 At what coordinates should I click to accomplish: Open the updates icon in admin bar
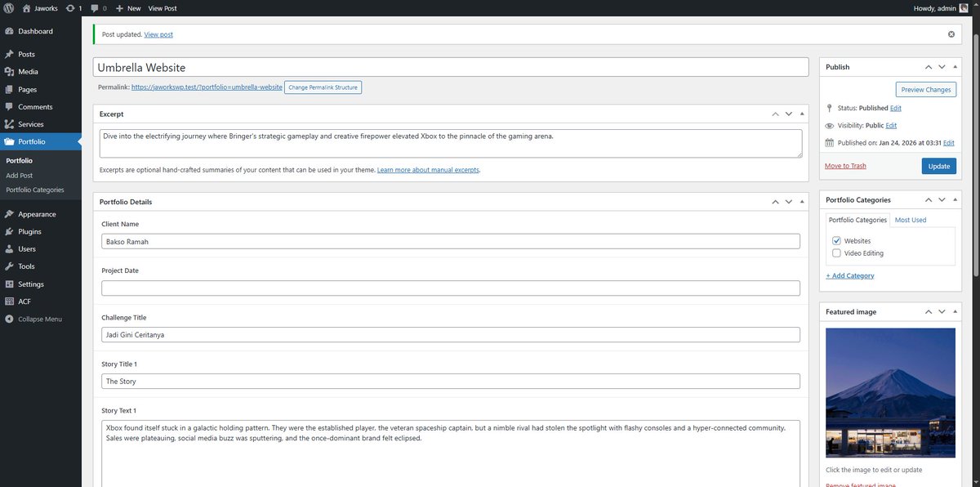pyautogui.click(x=73, y=8)
